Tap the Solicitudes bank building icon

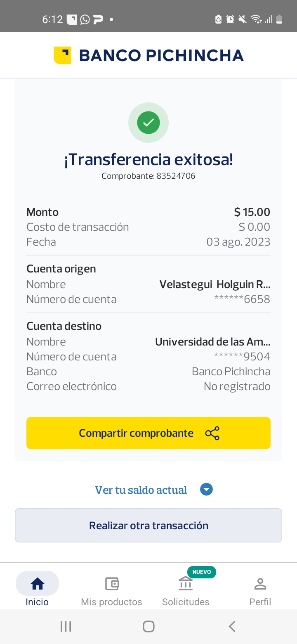(x=186, y=584)
